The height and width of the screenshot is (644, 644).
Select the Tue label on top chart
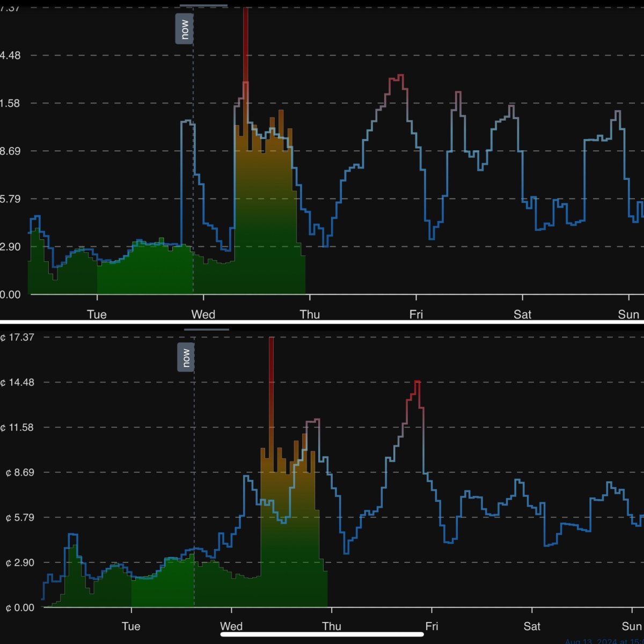97,314
